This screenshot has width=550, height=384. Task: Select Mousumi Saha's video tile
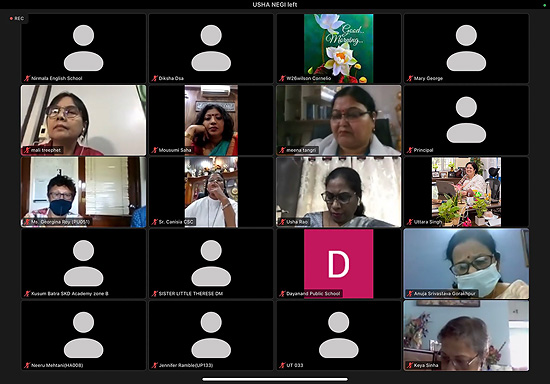211,120
